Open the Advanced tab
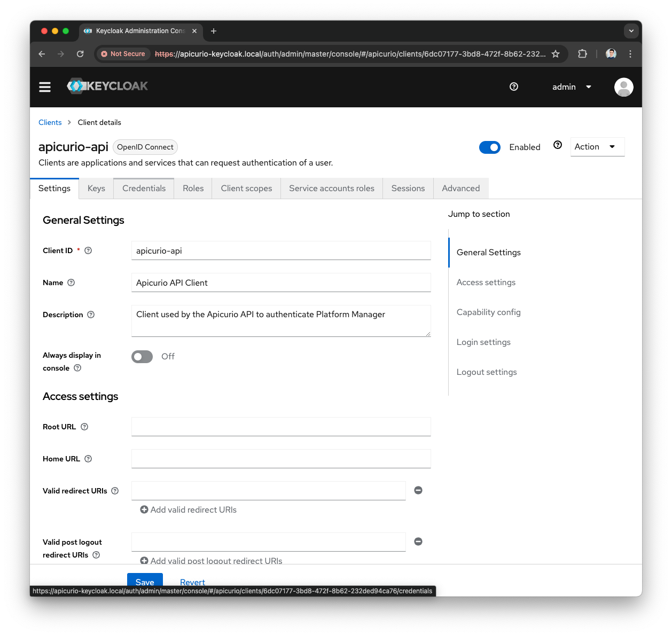Image resolution: width=672 pixels, height=636 pixels. 460,188
